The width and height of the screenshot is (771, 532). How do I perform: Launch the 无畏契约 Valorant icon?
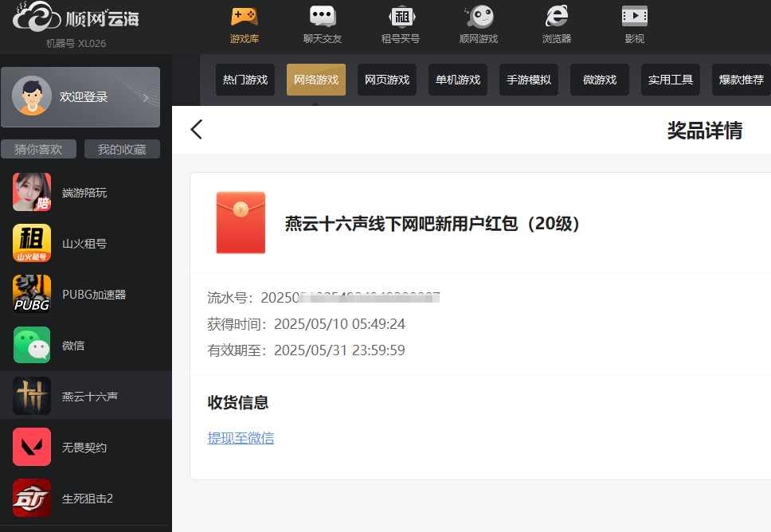click(x=32, y=447)
